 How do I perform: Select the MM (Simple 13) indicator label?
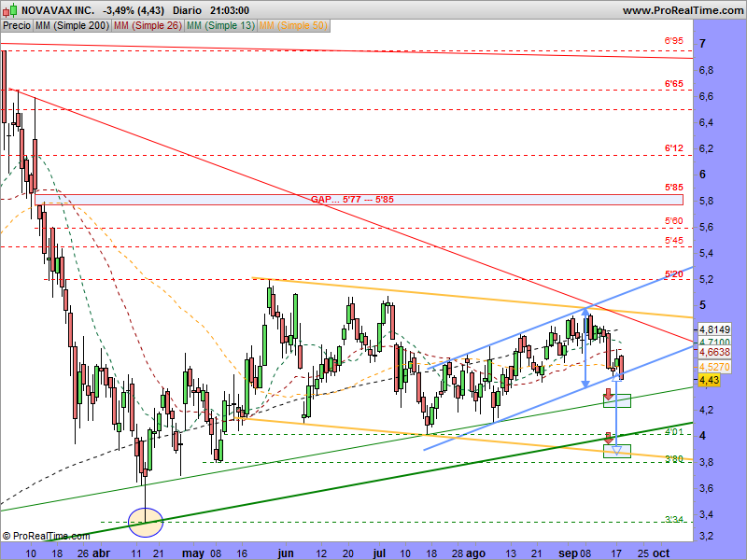coord(220,25)
